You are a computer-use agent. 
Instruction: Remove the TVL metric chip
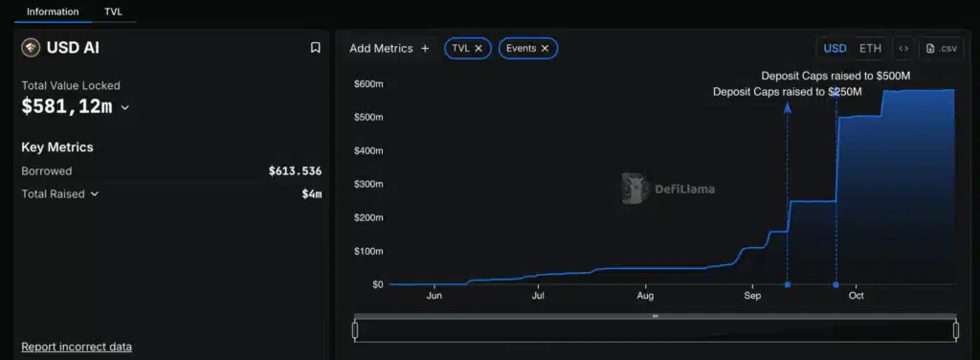[x=479, y=48]
